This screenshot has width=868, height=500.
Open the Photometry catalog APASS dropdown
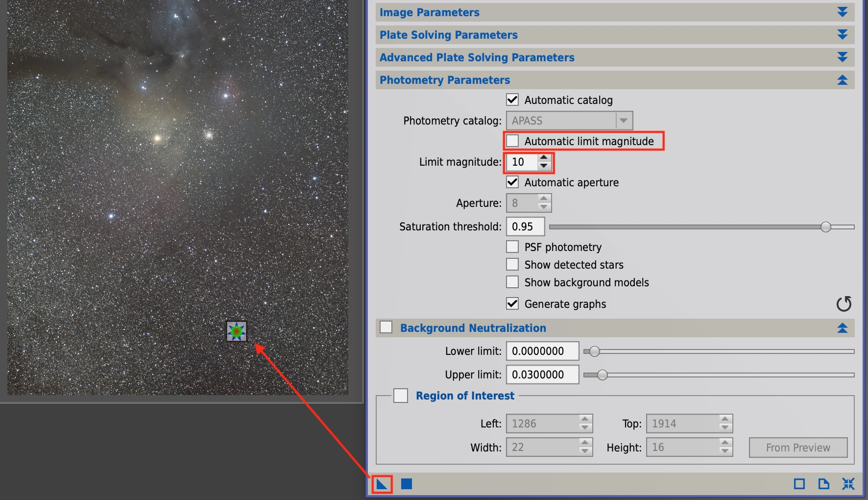click(x=623, y=121)
